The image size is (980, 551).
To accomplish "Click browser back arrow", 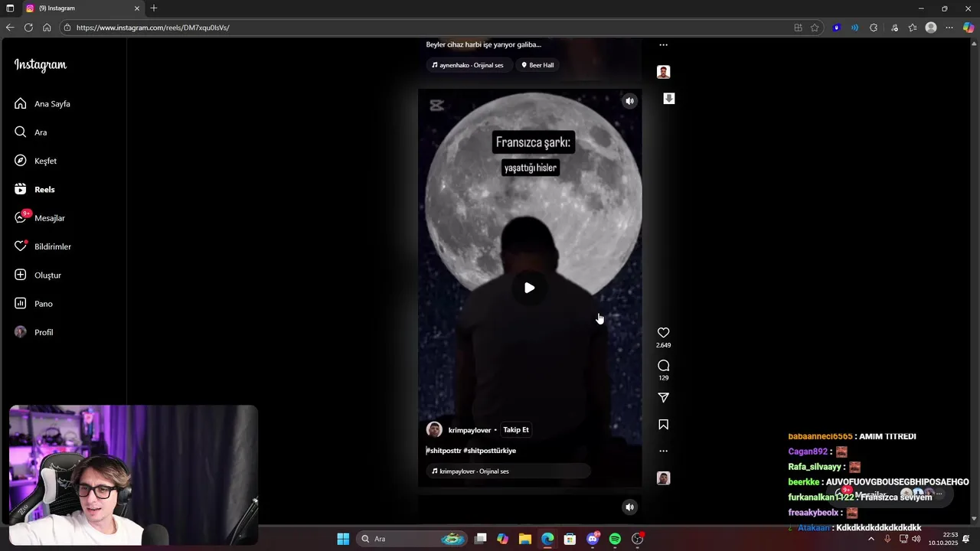I will click(x=10, y=28).
